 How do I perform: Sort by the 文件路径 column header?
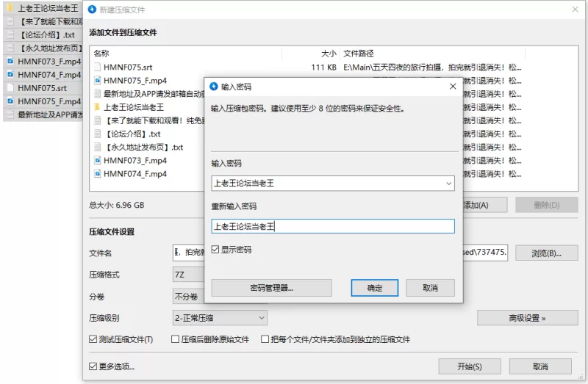pyautogui.click(x=433, y=53)
